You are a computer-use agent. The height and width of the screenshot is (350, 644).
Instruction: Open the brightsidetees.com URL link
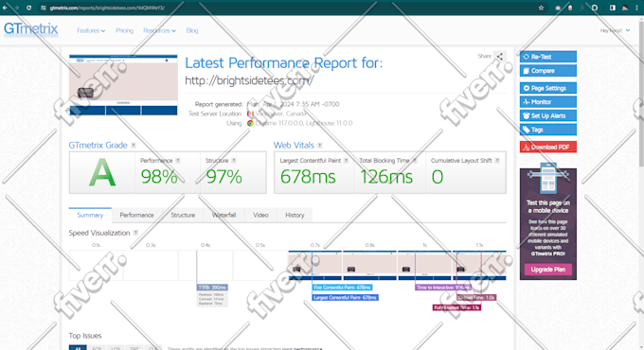(249, 80)
